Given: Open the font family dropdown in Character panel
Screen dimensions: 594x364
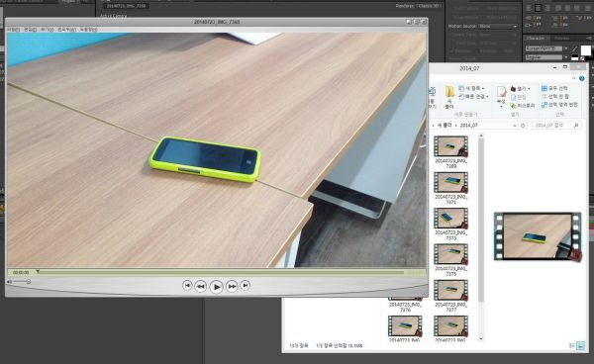Looking at the screenshot, I should coord(545,48).
